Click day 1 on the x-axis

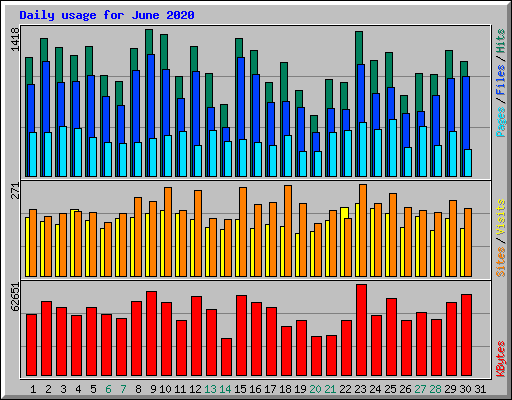33,389
